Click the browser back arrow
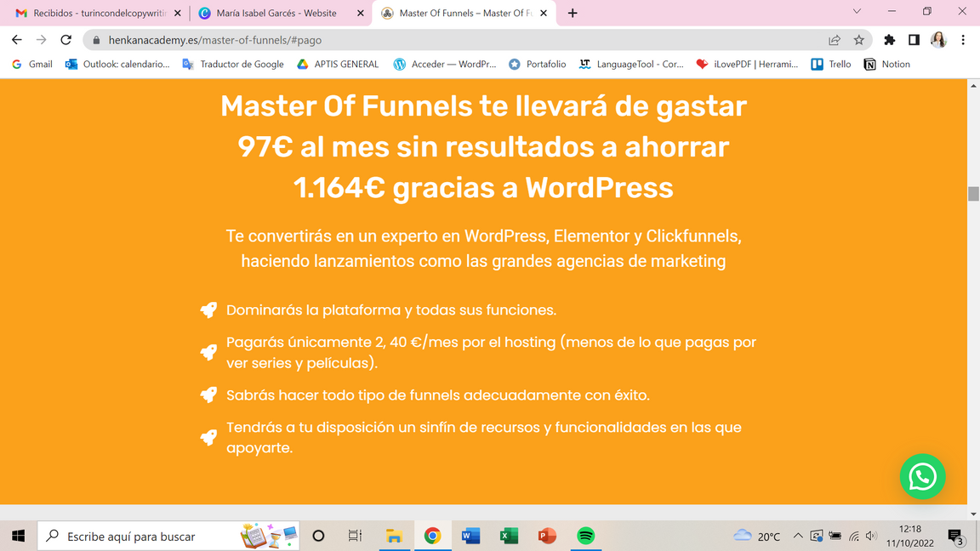 17,40
